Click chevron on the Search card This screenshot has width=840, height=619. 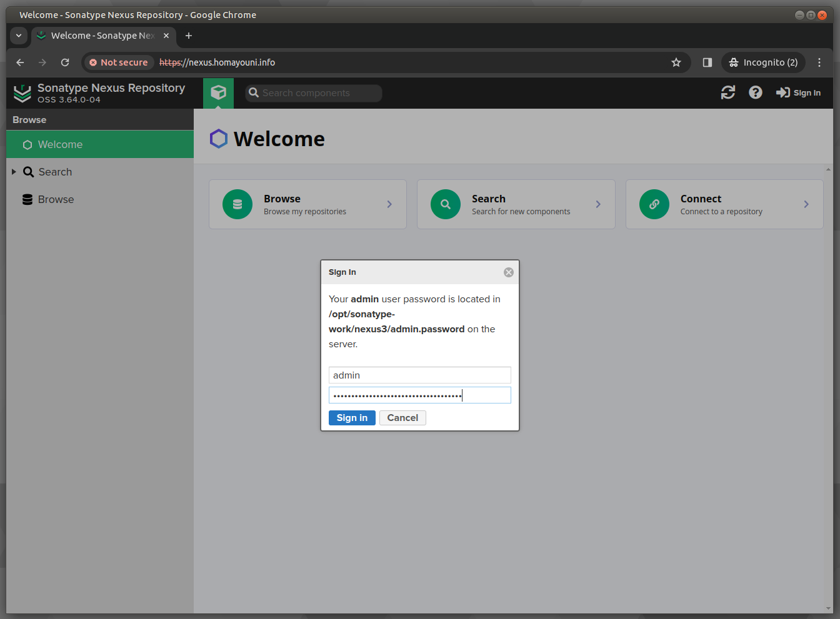pos(598,204)
